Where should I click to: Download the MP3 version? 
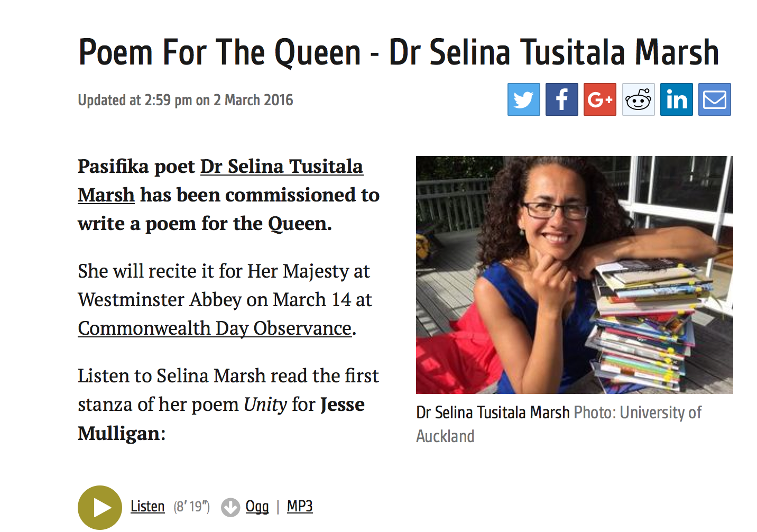click(x=299, y=507)
